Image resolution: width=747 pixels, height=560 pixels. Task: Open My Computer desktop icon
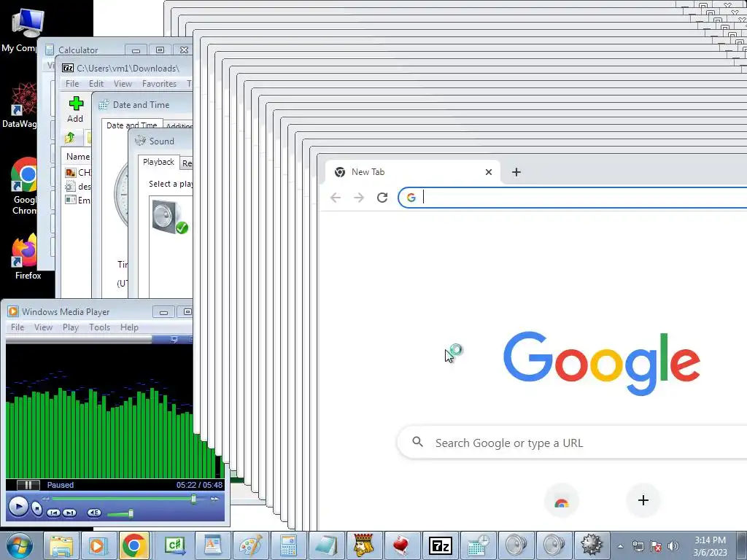pyautogui.click(x=24, y=29)
